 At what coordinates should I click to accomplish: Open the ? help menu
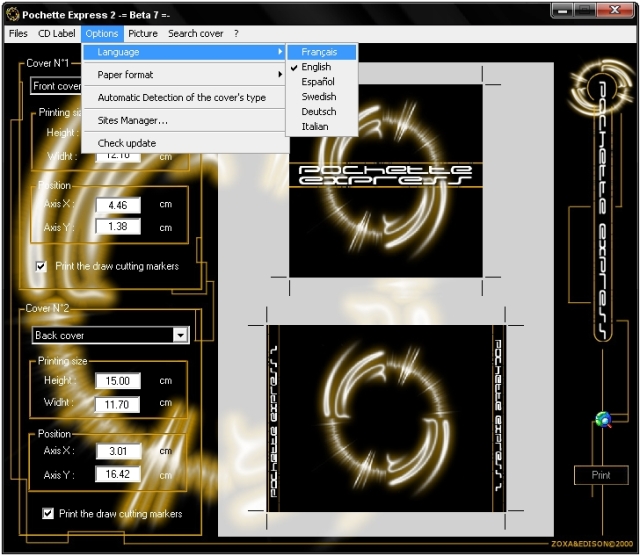pos(236,33)
